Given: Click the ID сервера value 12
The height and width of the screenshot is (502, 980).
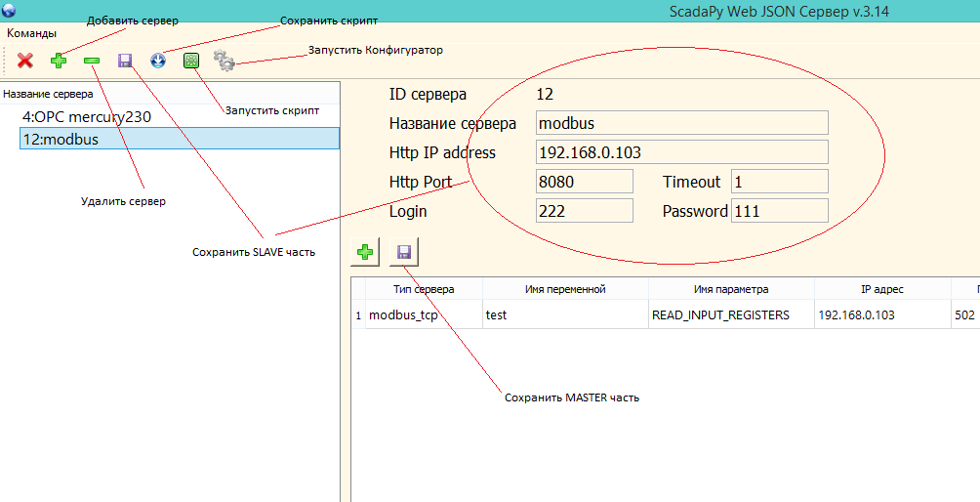Looking at the screenshot, I should 545,95.
